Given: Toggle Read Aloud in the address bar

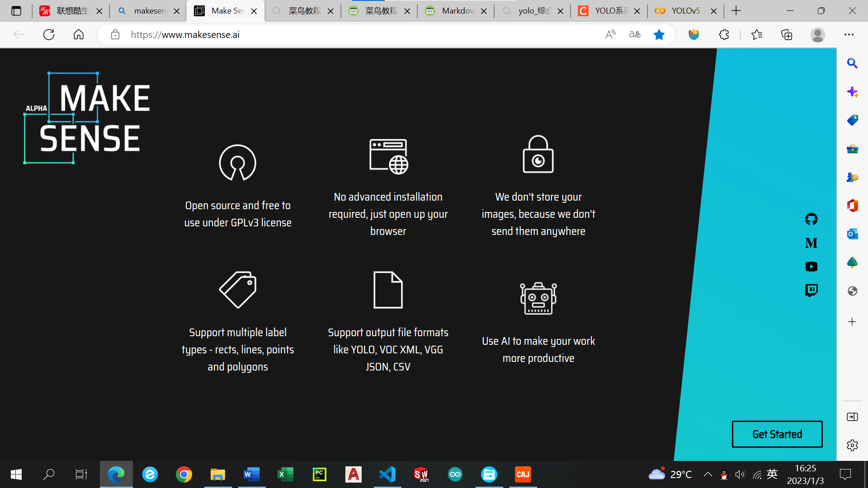Looking at the screenshot, I should [610, 34].
